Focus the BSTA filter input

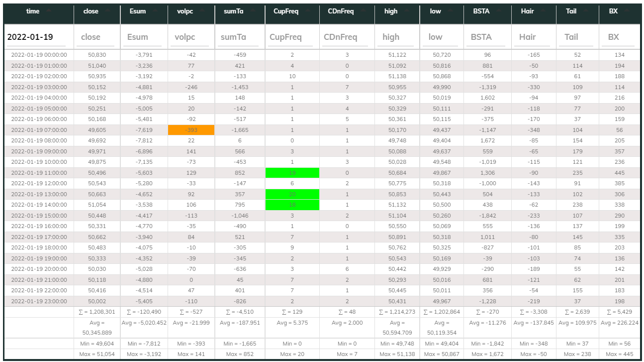click(488, 37)
